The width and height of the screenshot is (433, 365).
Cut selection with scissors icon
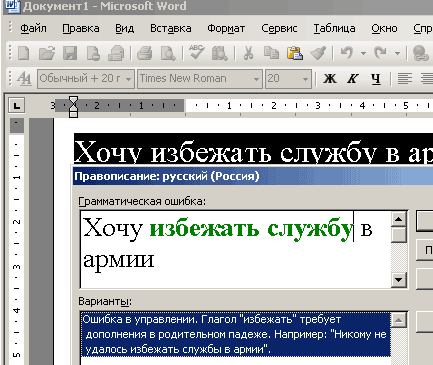coord(248,53)
